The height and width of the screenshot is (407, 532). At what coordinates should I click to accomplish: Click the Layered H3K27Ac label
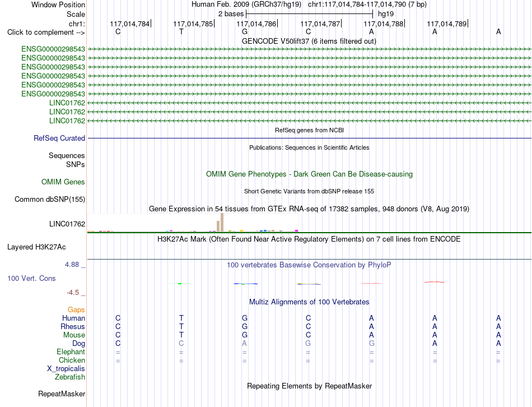(36, 247)
